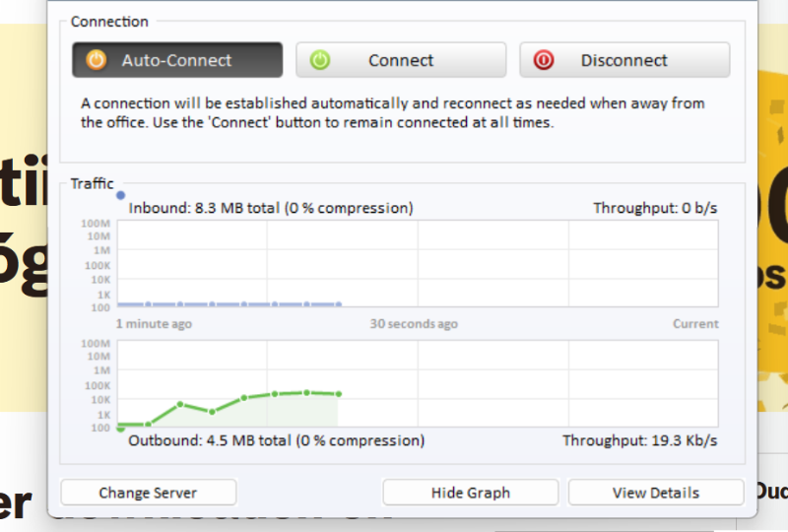Click the green Connect power icon
788x532 pixels.
click(x=319, y=60)
